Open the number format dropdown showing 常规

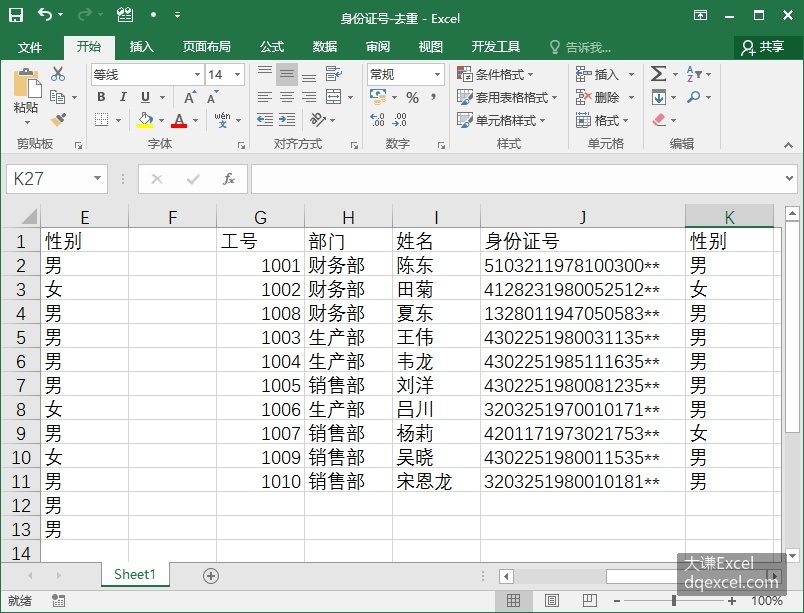click(x=437, y=75)
